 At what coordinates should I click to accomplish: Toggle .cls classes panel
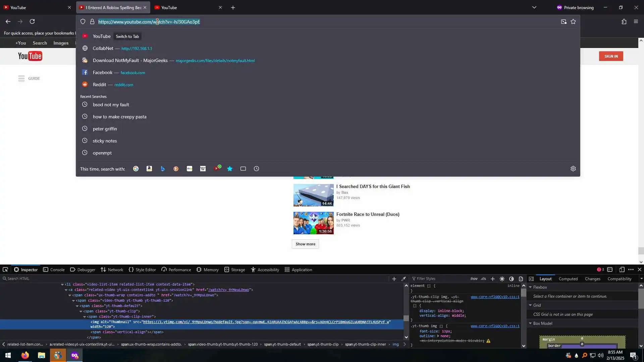(483, 279)
